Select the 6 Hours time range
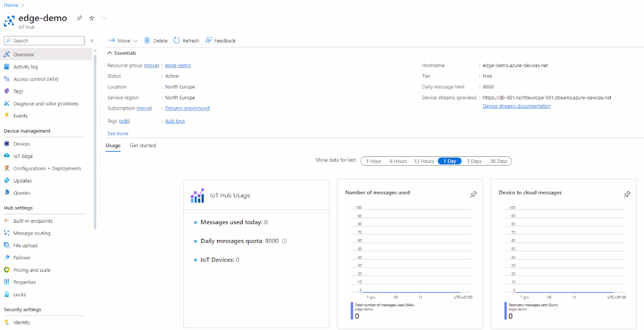Viewport: 644px width, 330px height. coord(398,161)
